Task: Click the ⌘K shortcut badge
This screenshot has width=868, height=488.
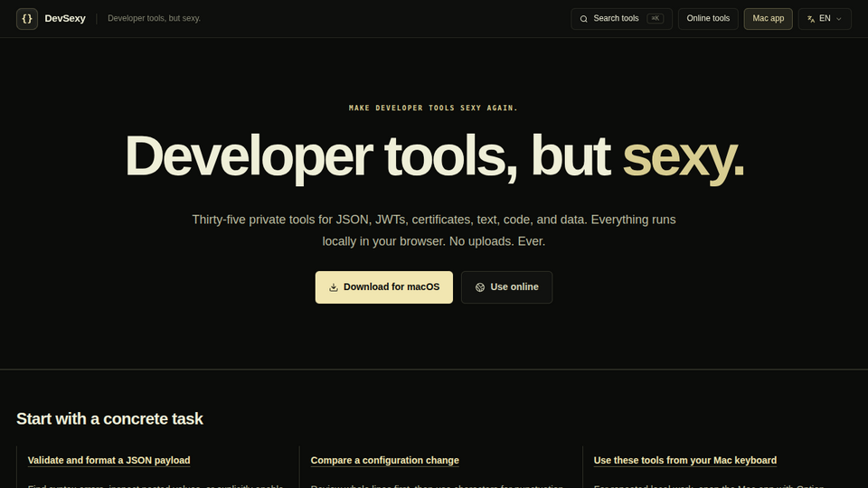Action: coord(655,19)
